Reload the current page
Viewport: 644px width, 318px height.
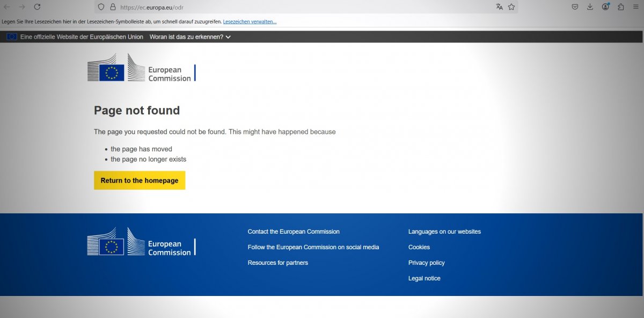coord(37,7)
